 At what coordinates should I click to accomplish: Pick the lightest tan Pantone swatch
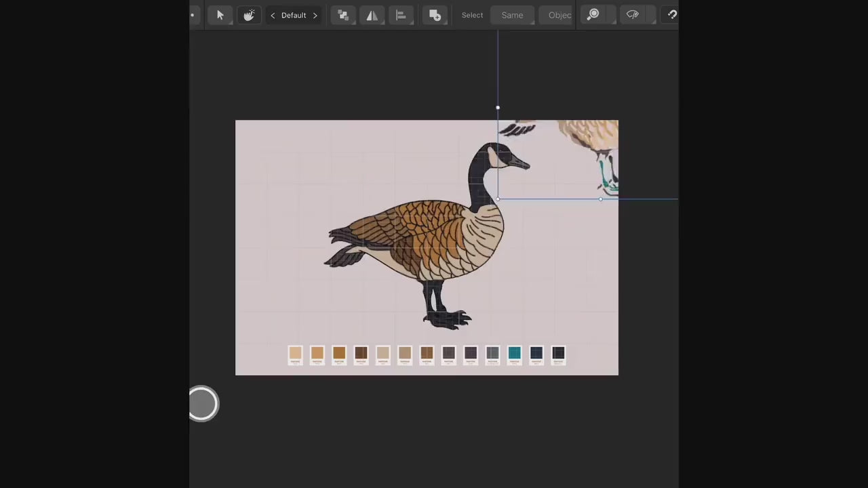295,353
